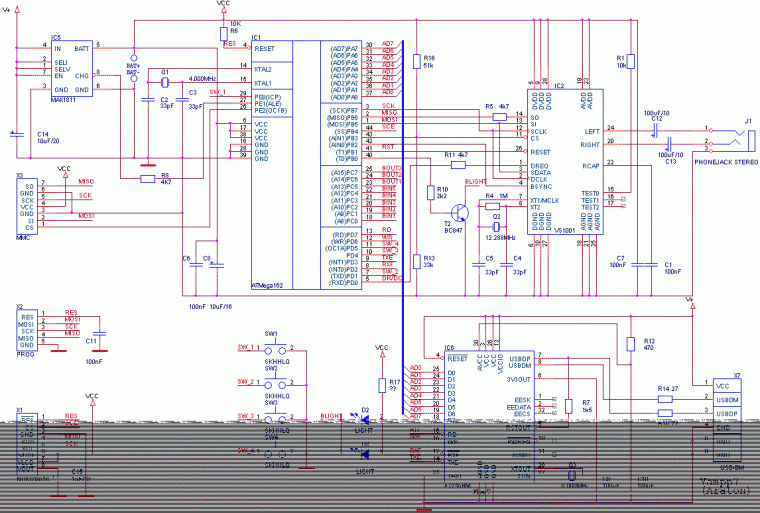Select the R13 33k resistor symbol

tap(417, 262)
